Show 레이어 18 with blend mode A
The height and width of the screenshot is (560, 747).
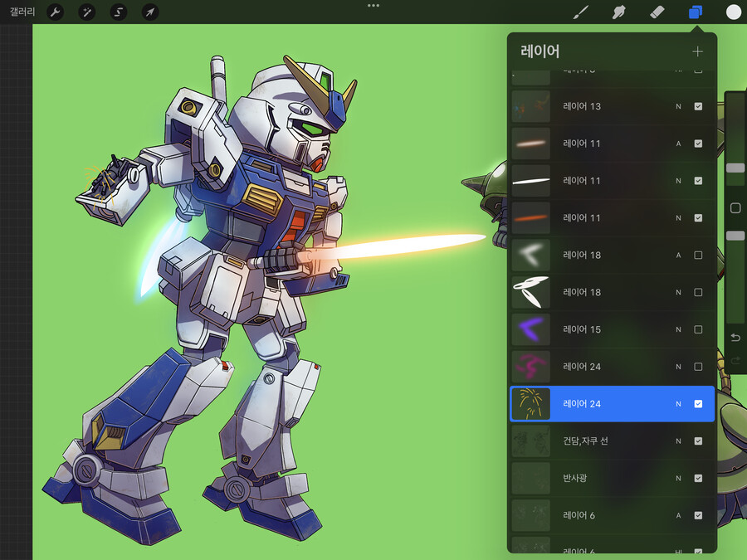(x=698, y=255)
